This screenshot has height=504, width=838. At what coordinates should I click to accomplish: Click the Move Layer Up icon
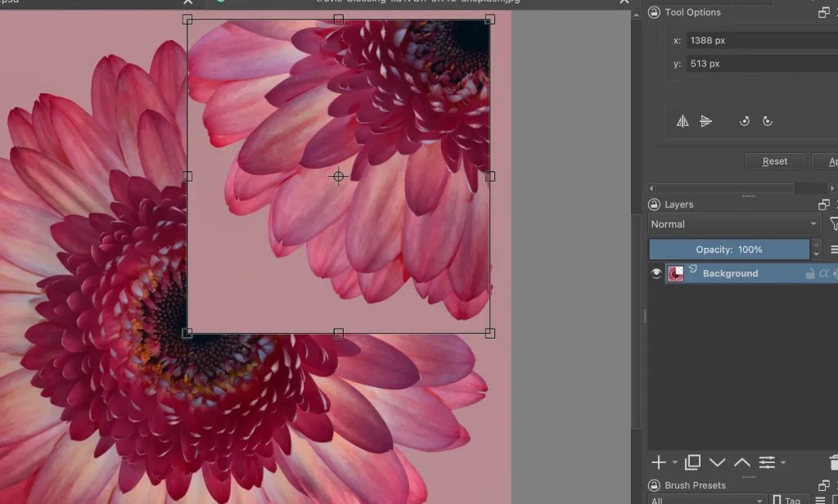pos(742,462)
